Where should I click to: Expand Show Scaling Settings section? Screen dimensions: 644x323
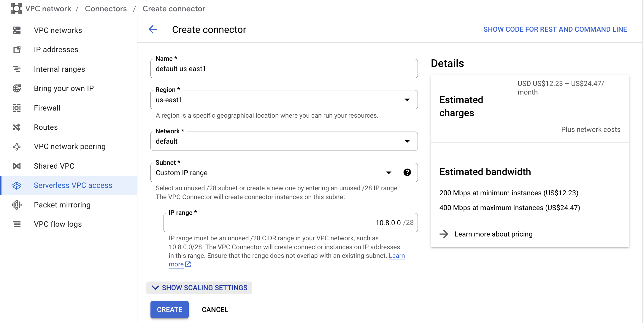click(199, 288)
